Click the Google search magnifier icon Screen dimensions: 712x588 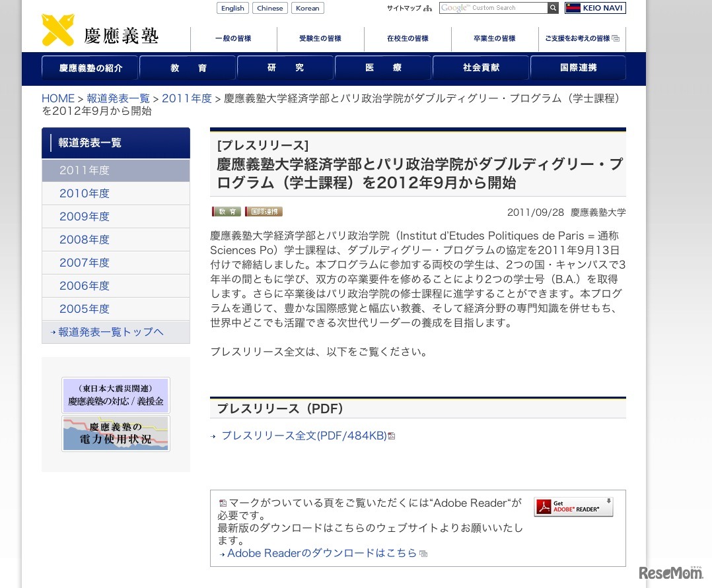pos(553,7)
